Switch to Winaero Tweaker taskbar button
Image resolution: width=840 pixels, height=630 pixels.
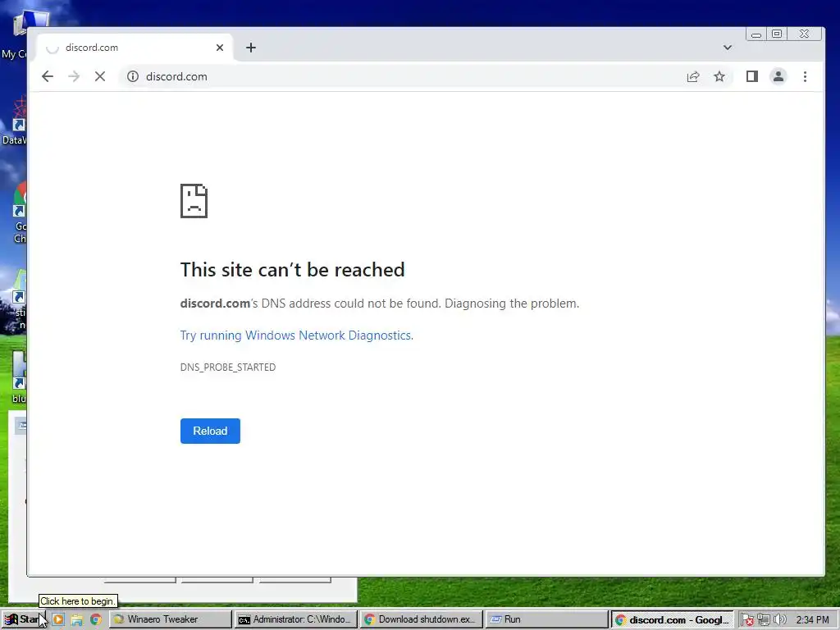click(171, 620)
